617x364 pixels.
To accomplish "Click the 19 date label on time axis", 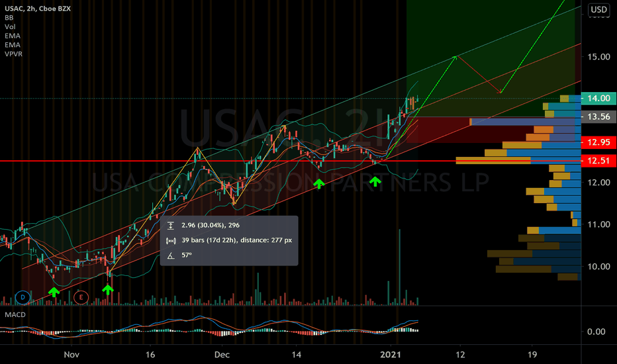I will [532, 355].
